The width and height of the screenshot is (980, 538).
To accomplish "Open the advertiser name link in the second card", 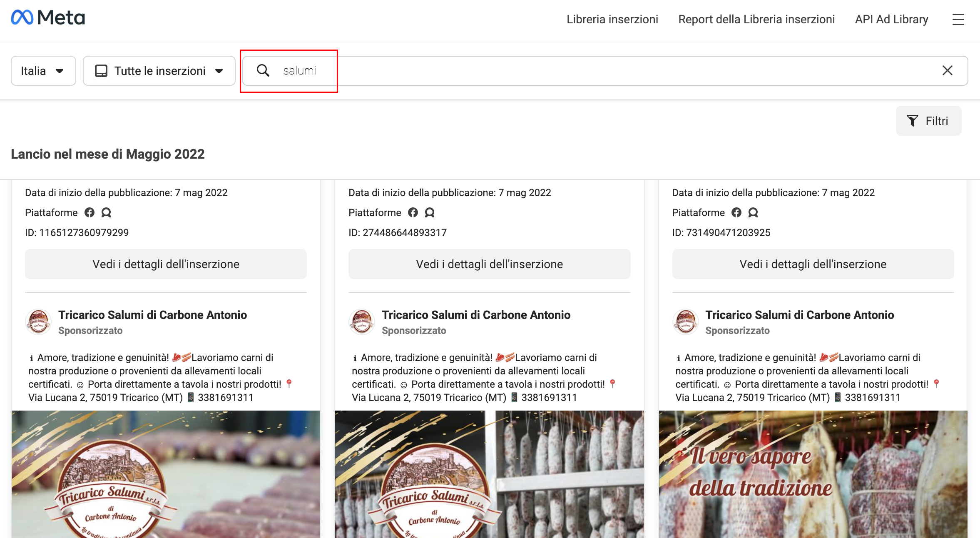I will click(x=476, y=315).
